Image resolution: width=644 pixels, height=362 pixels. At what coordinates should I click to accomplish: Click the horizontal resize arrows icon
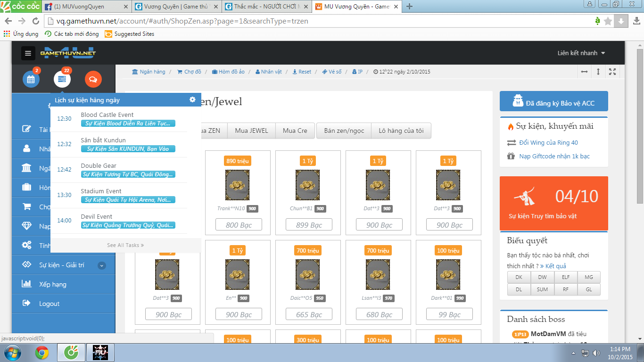coord(585,72)
